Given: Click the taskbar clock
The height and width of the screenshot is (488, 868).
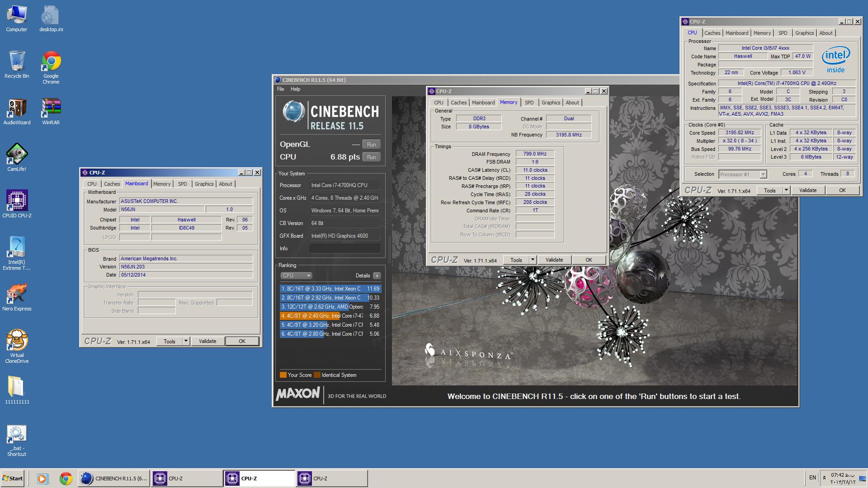Looking at the screenshot, I should pyautogui.click(x=843, y=478).
